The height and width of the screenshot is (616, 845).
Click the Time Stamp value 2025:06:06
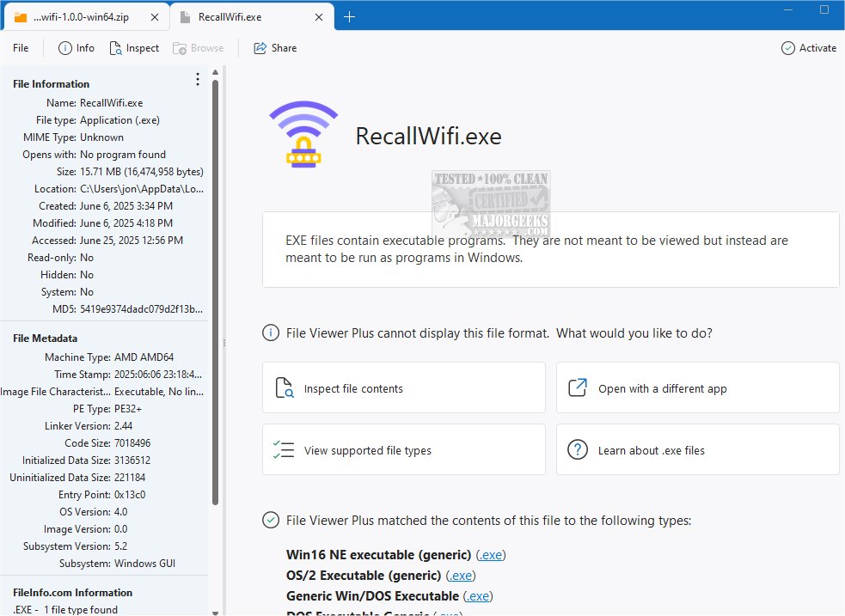(158, 375)
